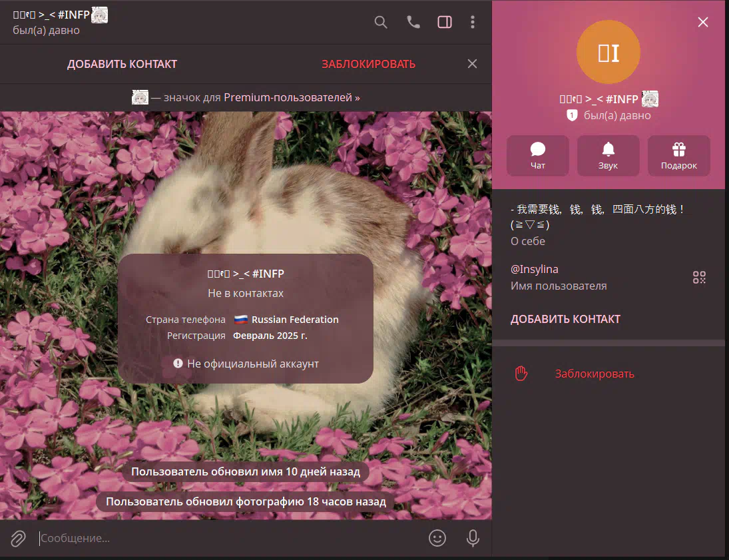This screenshot has height=560, width=729.
Task: Record a voice message with microphone
Action: 473,538
